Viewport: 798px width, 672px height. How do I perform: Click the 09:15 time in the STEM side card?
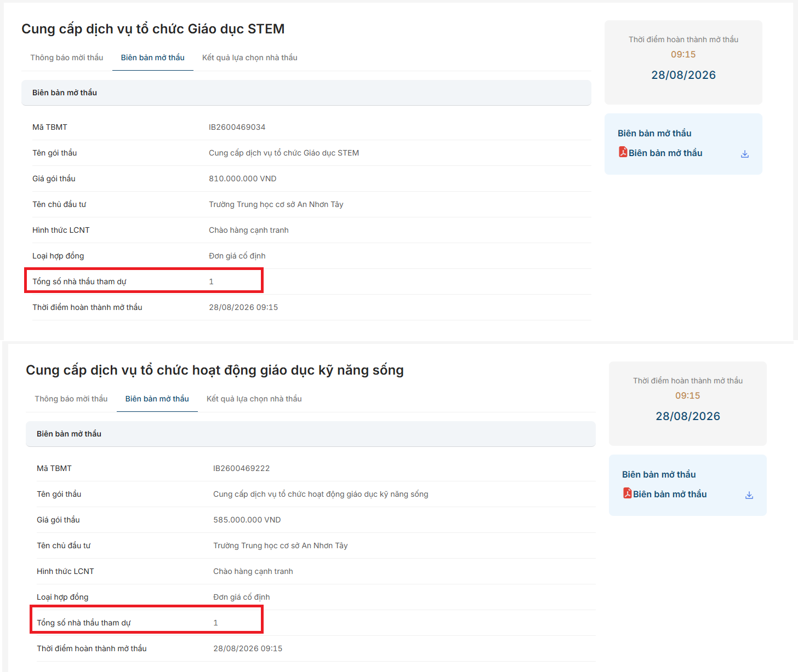683,54
